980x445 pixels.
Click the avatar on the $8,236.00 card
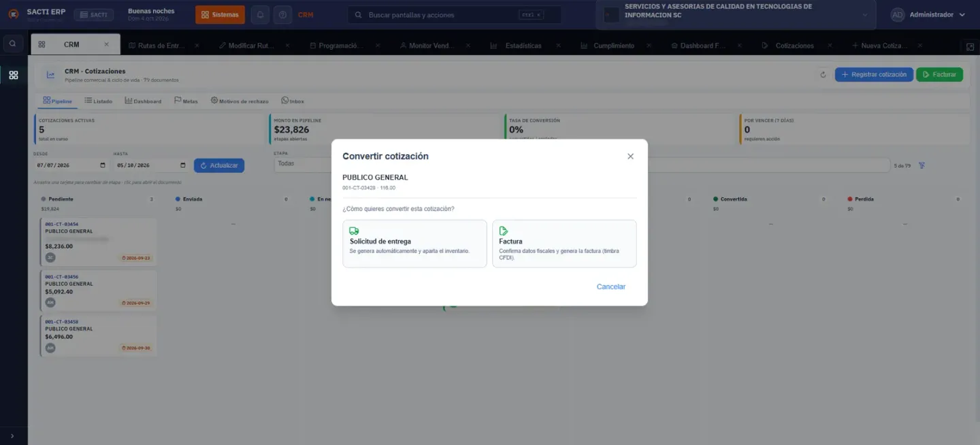50,257
